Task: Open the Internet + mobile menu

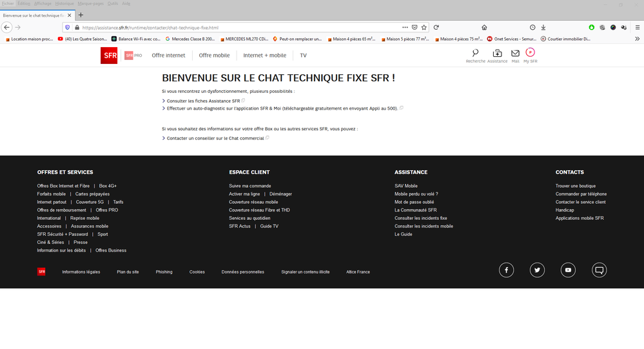Action: (264, 55)
